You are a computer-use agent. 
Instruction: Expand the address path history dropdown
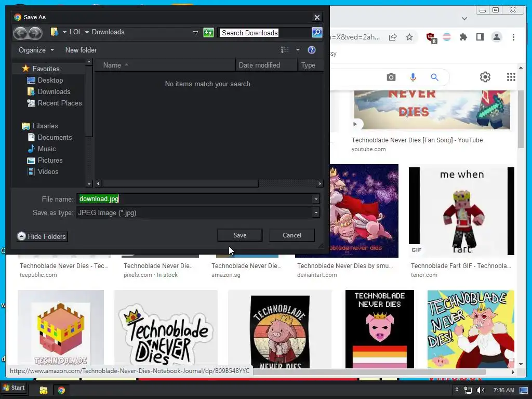195,33
